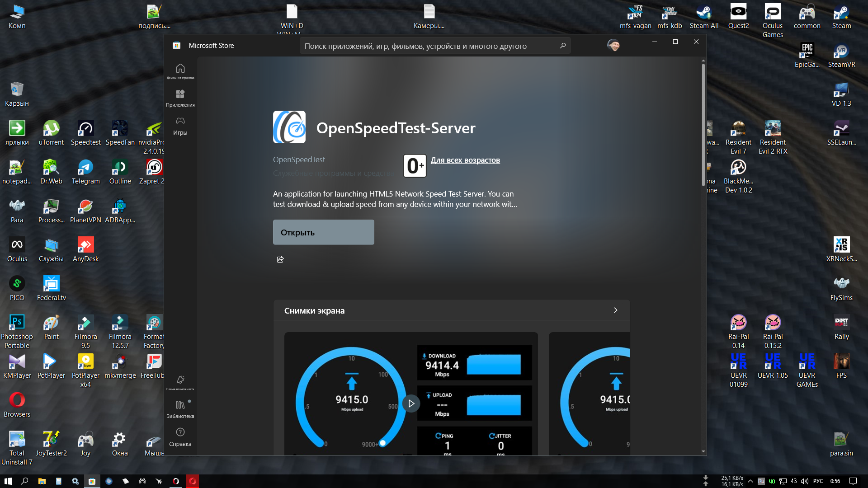This screenshot has width=868, height=488.
Task: Open the Windows Start menu
Action: tap(8, 481)
